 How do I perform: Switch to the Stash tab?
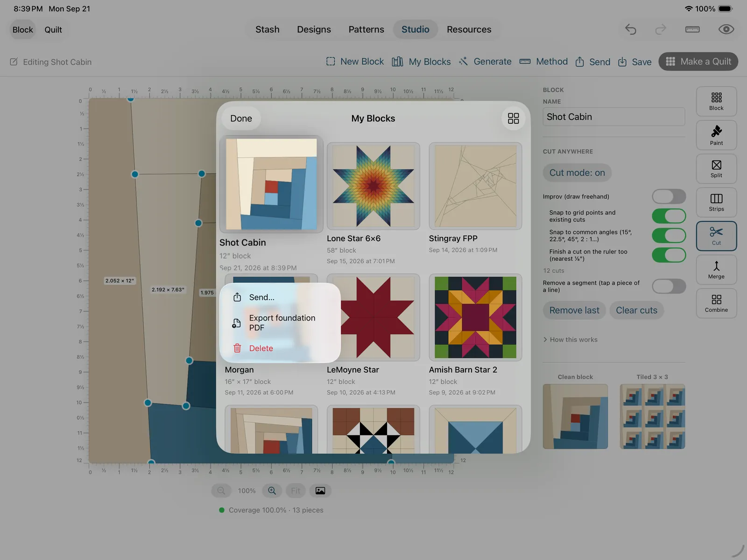click(x=267, y=29)
